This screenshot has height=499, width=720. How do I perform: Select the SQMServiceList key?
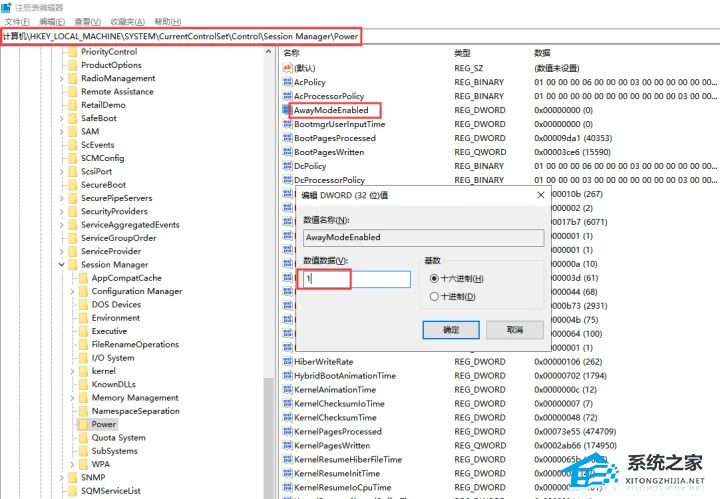pyautogui.click(x=111, y=491)
